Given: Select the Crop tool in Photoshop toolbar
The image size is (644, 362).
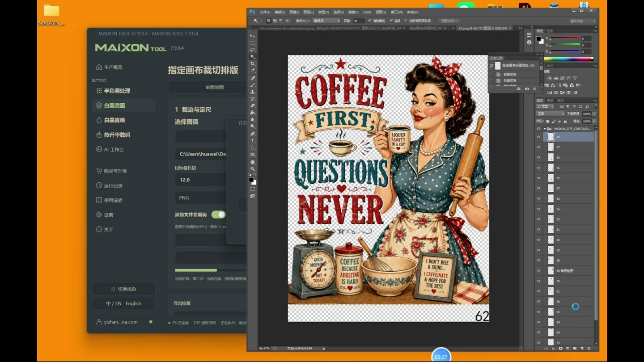Looking at the screenshot, I should pos(253,63).
